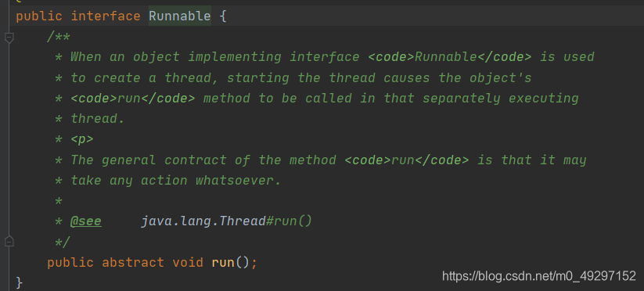Collapse the Javadoc comment fold marker at top
The image size is (644, 291).
pos(9,38)
